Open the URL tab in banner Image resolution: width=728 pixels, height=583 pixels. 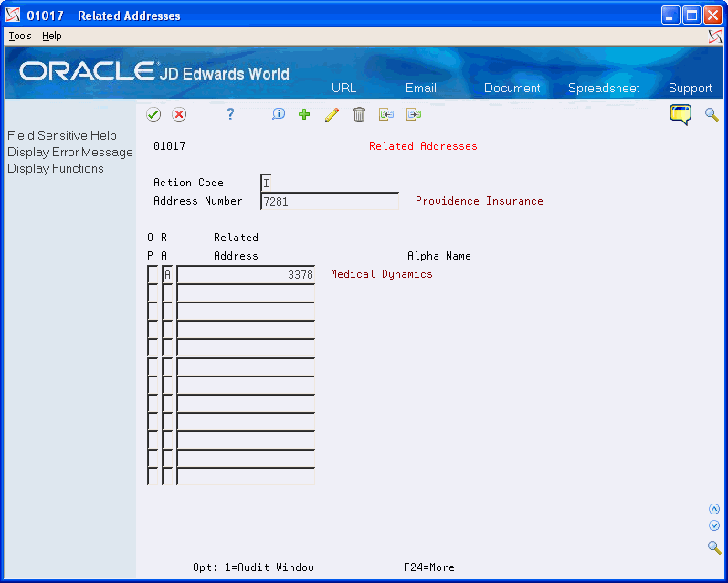[x=344, y=89]
